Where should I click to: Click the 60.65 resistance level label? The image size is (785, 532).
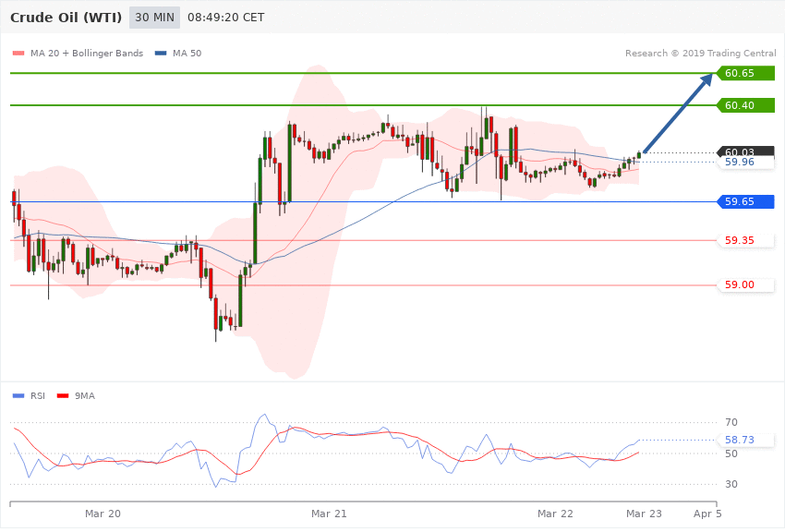click(746, 73)
